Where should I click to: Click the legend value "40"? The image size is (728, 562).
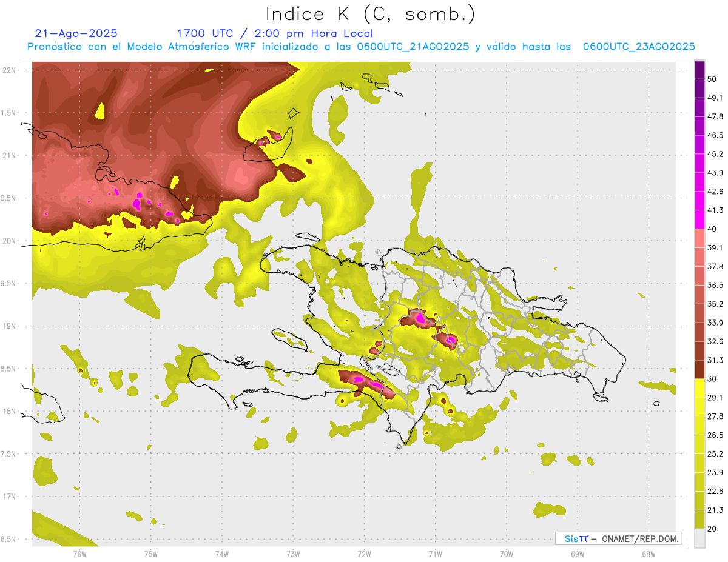pos(712,229)
